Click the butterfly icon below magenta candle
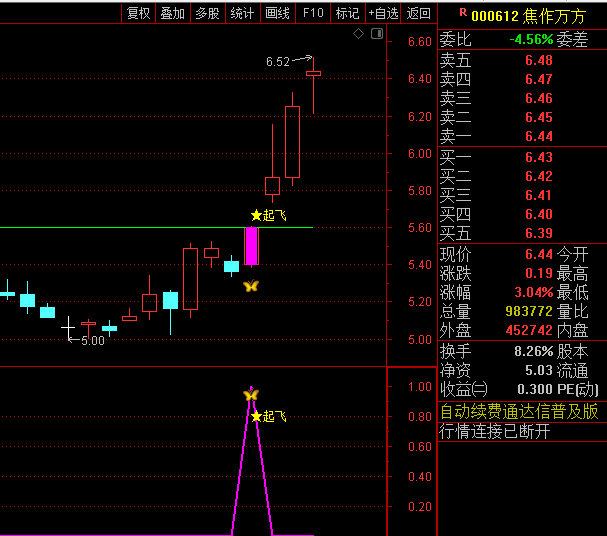The width and height of the screenshot is (607, 536). pos(251,286)
